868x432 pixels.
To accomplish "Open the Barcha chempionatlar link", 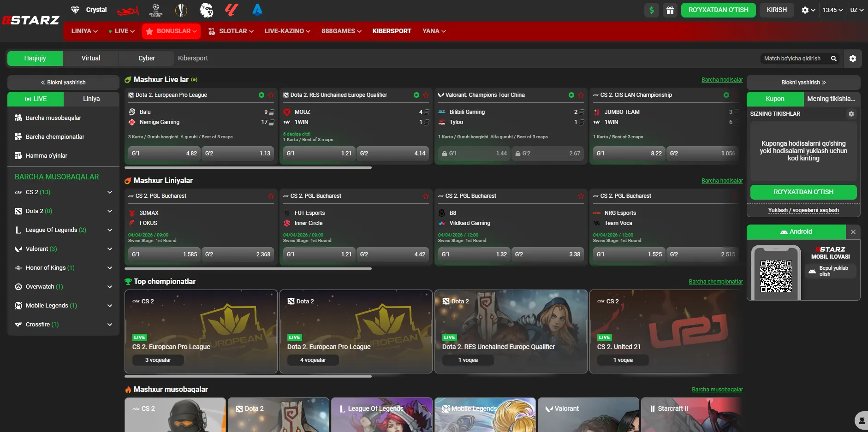I will [716, 282].
